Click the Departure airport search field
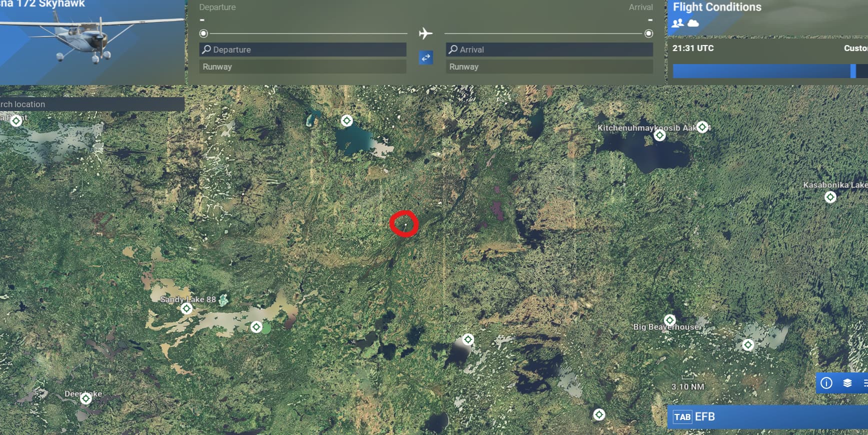 point(302,50)
